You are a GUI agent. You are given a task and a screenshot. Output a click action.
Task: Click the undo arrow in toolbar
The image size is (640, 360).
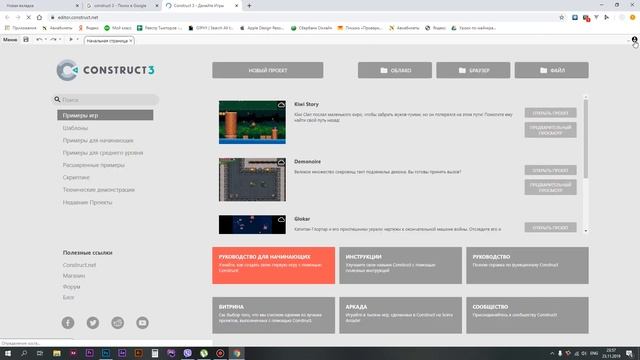pos(39,40)
